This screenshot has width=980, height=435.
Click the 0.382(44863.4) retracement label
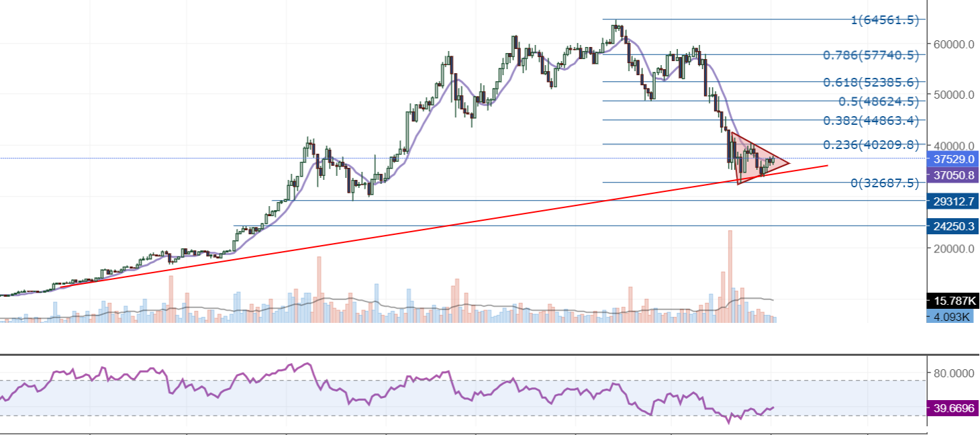pos(871,121)
